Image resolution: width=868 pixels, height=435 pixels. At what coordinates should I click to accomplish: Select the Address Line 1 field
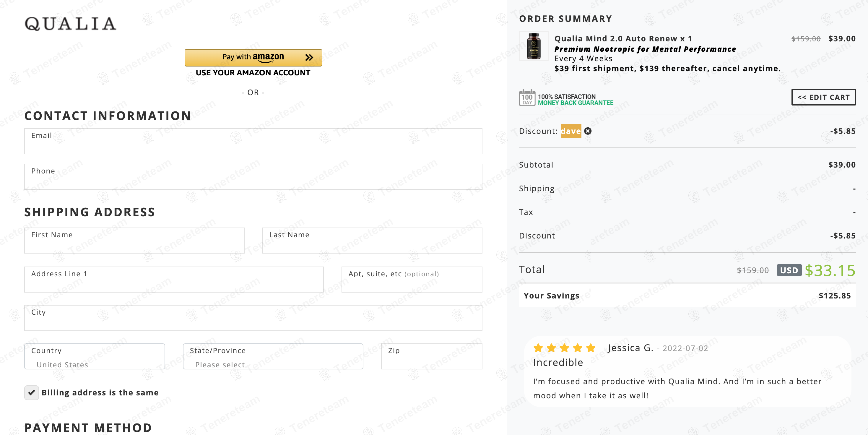[x=174, y=280]
